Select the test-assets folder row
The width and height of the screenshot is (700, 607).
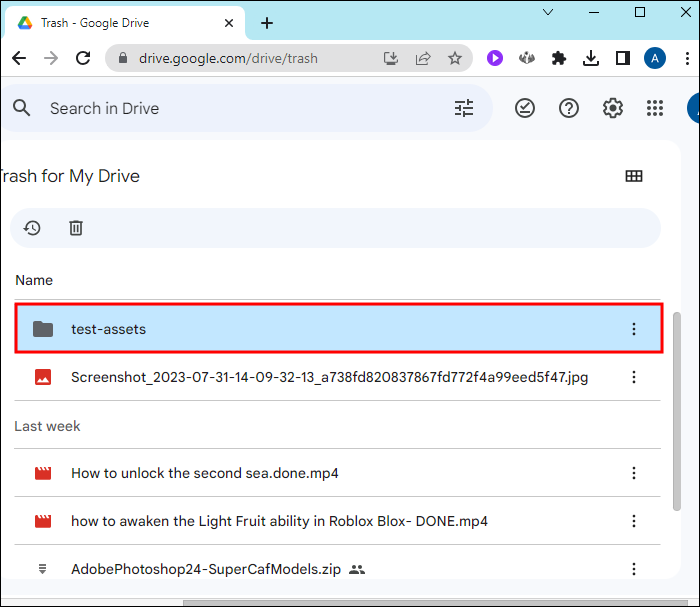coord(300,329)
